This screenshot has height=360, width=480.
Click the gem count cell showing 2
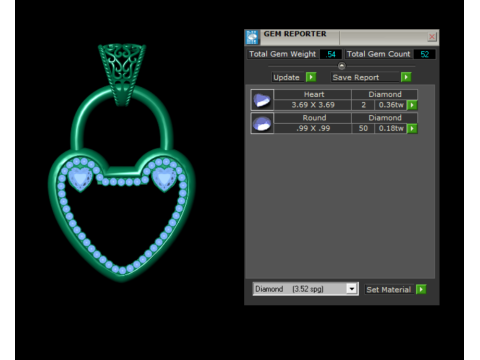[363, 105]
